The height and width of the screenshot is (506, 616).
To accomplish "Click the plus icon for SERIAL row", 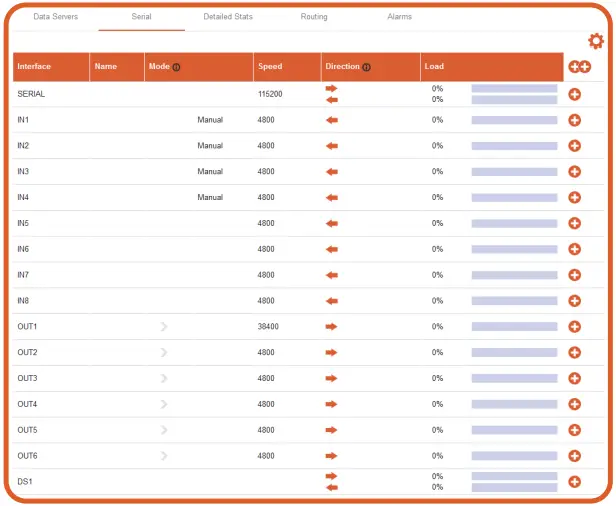I will 575,94.
